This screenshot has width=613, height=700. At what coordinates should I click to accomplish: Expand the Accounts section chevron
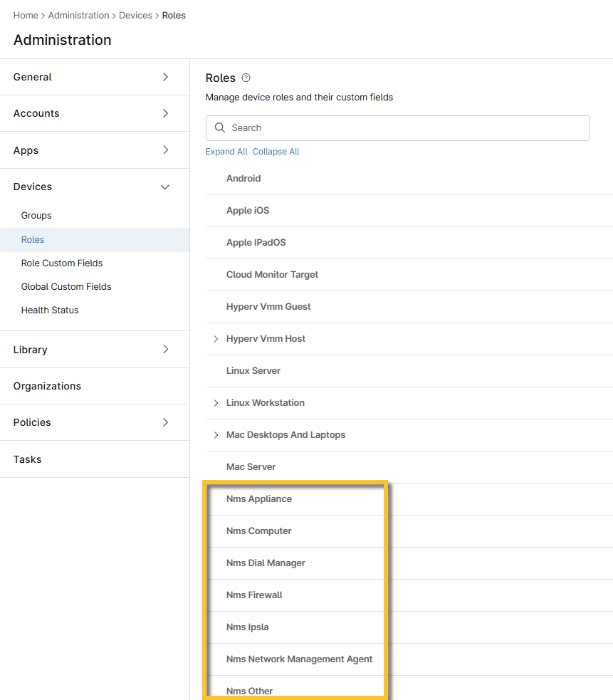(165, 113)
